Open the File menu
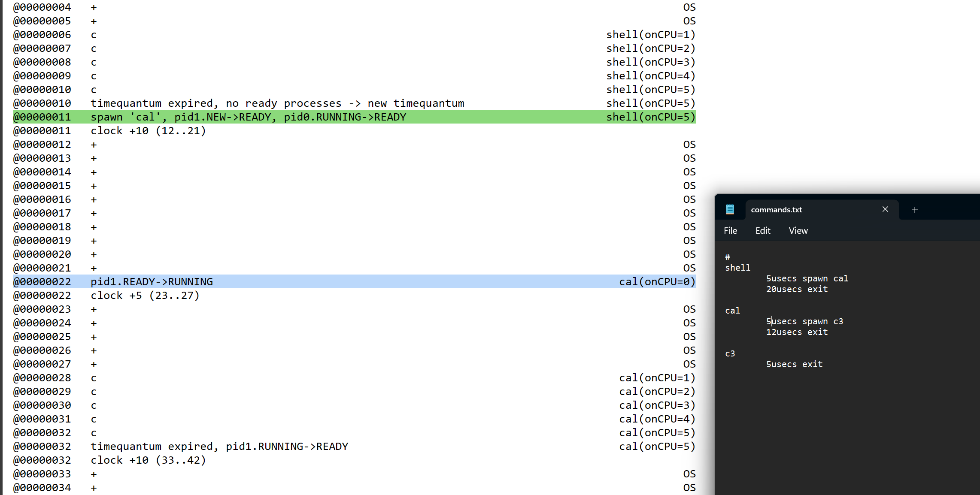 pyautogui.click(x=730, y=231)
